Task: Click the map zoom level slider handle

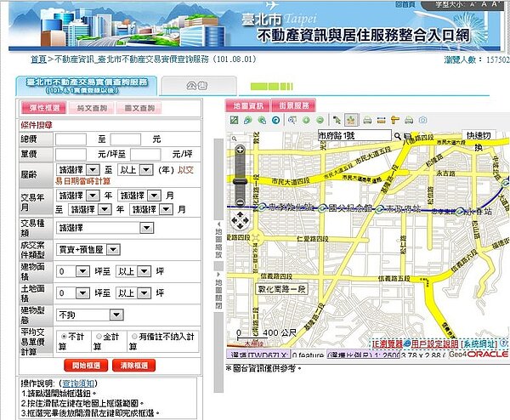Action: [240, 182]
